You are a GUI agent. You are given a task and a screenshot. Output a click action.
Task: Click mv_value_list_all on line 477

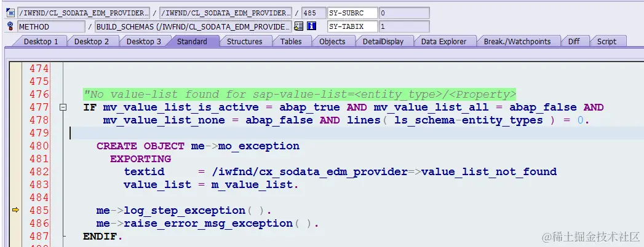pos(431,108)
